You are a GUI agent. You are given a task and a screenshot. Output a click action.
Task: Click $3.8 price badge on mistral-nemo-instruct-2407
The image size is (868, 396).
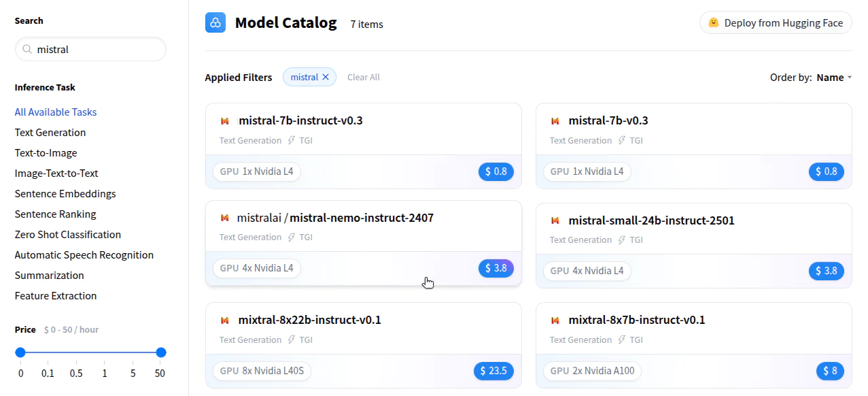[x=496, y=268]
